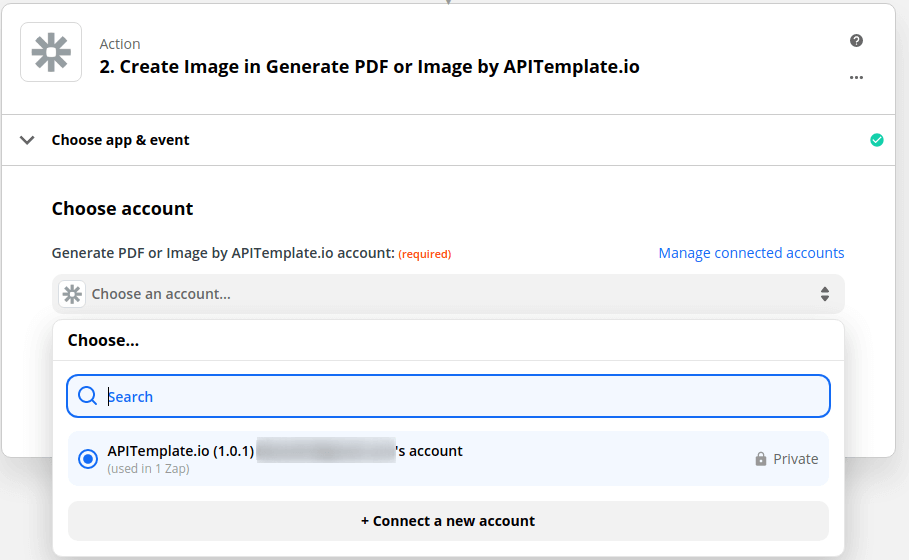Click the small app icon in account selector
909x560 pixels.
[72, 294]
